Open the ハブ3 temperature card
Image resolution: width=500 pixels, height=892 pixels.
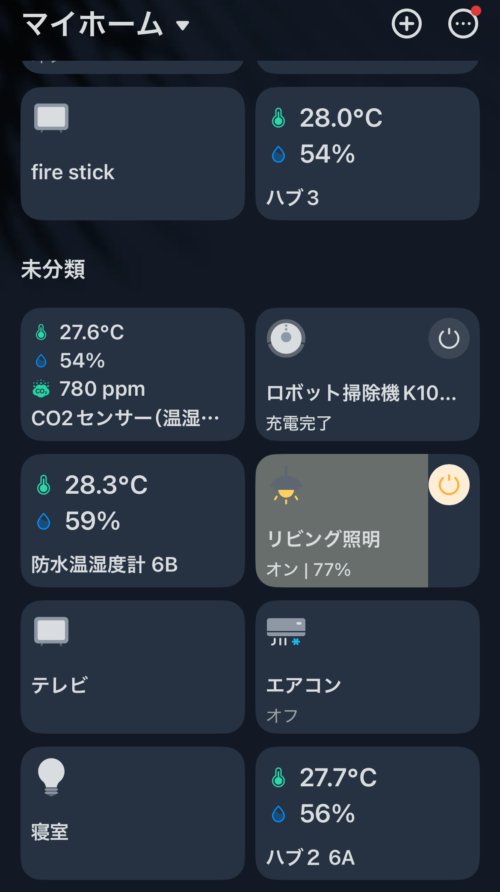pos(367,154)
